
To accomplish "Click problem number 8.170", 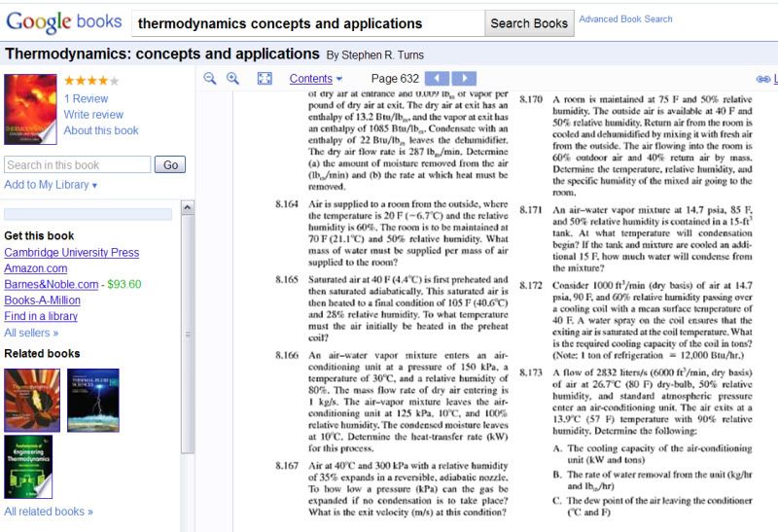I will (531, 99).
